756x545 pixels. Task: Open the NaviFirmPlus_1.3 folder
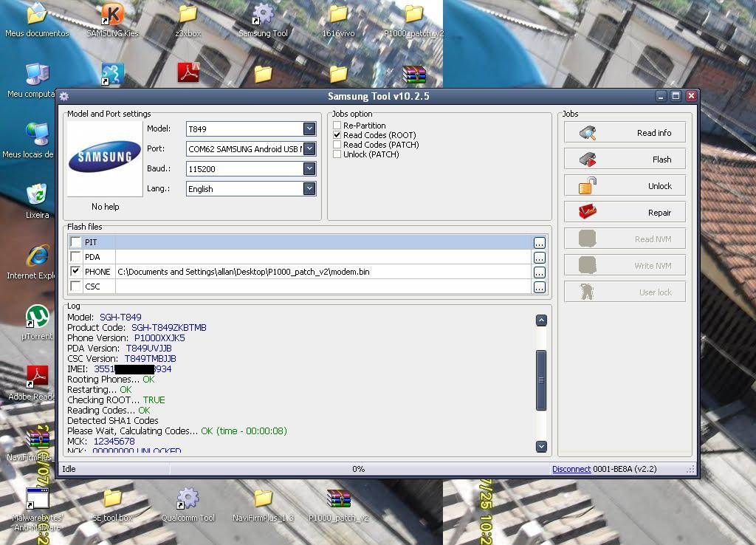click(263, 504)
